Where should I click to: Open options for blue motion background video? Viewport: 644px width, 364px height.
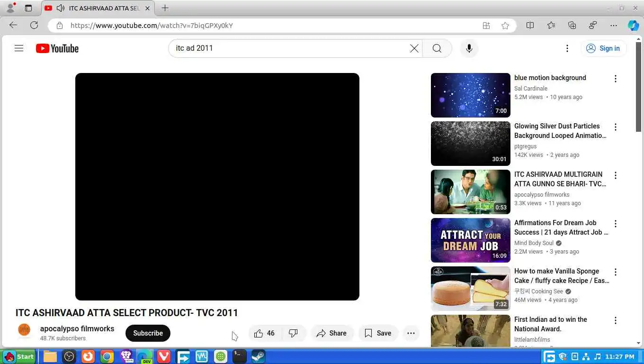tap(616, 79)
